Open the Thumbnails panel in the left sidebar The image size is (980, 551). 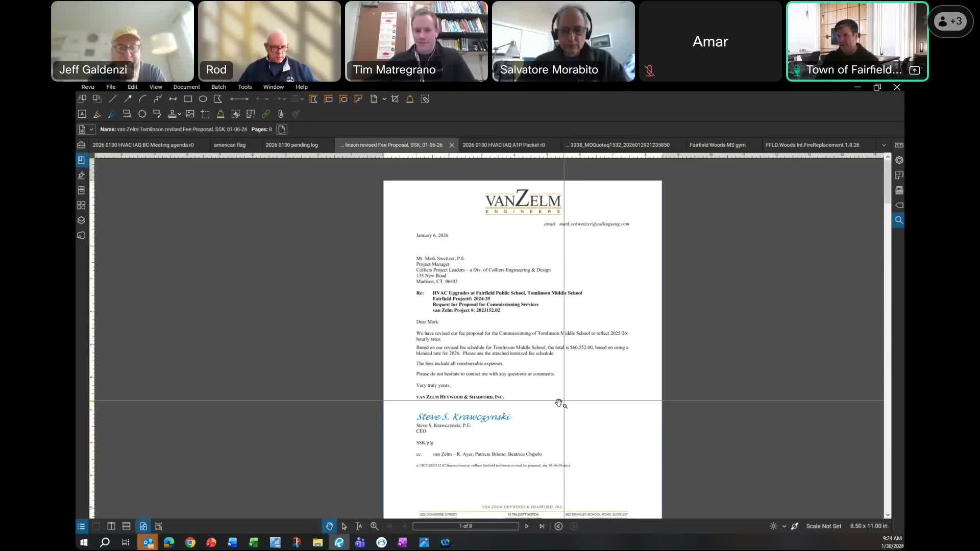81,206
